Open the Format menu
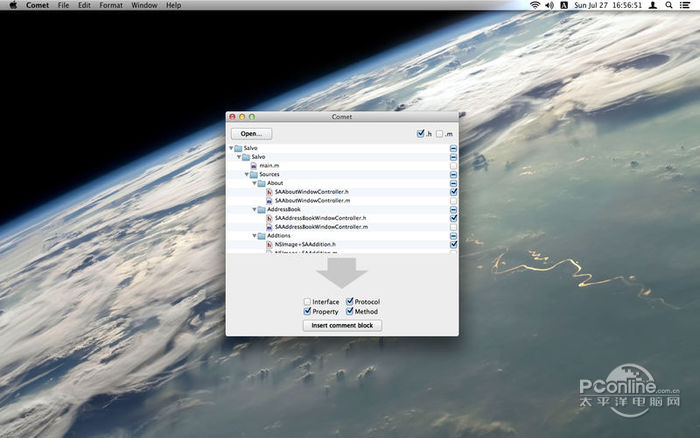This screenshot has width=700, height=438. coord(111,6)
